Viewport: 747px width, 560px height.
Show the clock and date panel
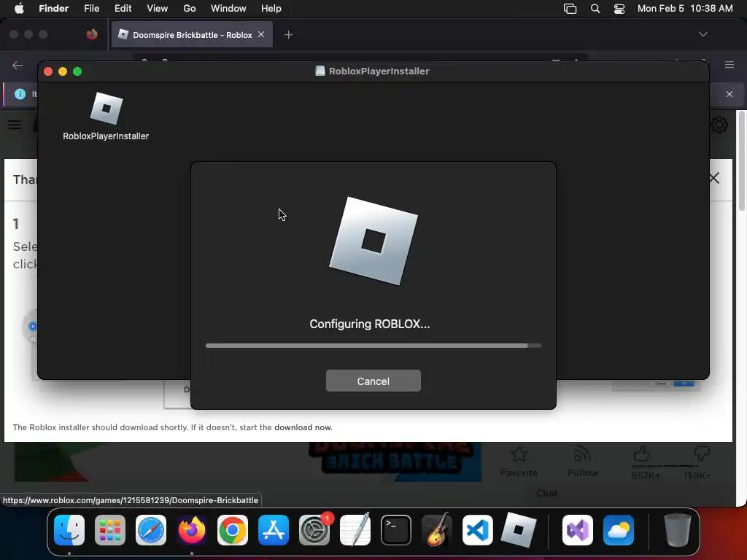point(685,9)
